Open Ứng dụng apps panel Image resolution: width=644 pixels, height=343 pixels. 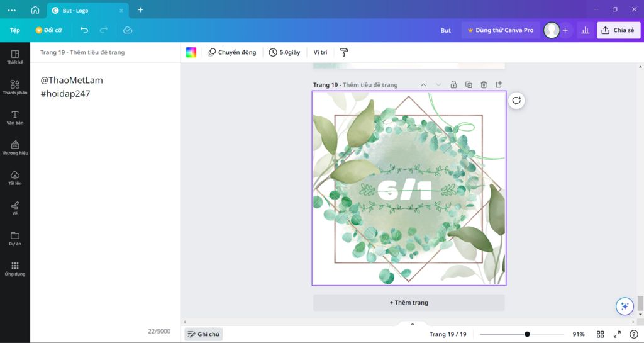tap(15, 269)
